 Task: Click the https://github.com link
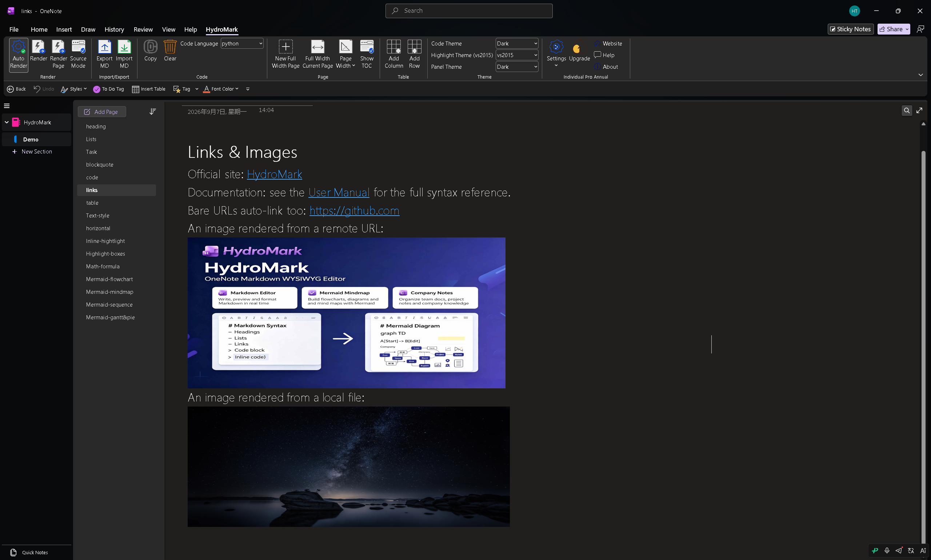[354, 211]
